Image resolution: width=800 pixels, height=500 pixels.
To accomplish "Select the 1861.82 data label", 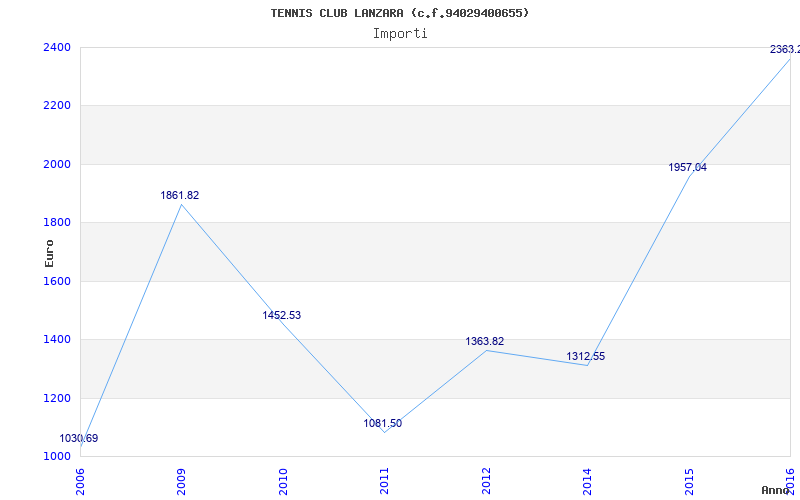I will (180, 195).
